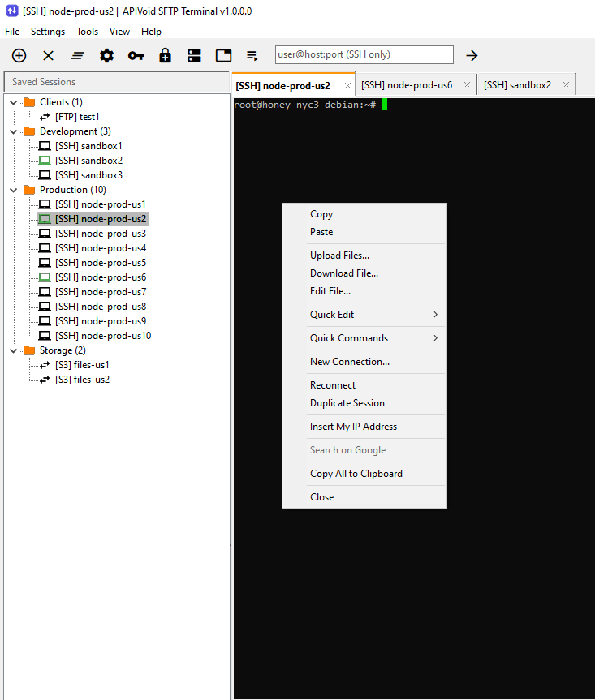Click the monitor icon of node-prod-us1
This screenshot has width=595, height=700.
point(45,204)
